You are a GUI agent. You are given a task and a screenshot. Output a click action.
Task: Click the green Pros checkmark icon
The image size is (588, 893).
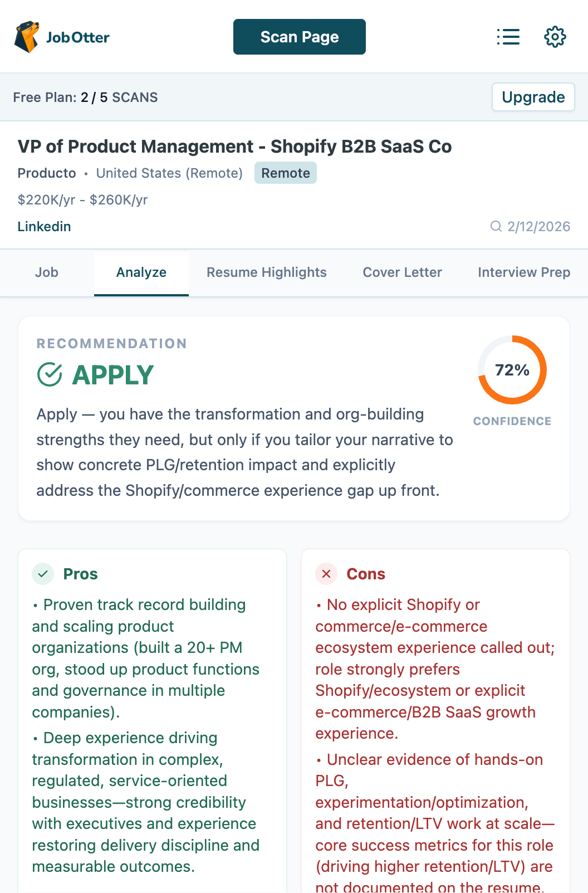click(43, 574)
